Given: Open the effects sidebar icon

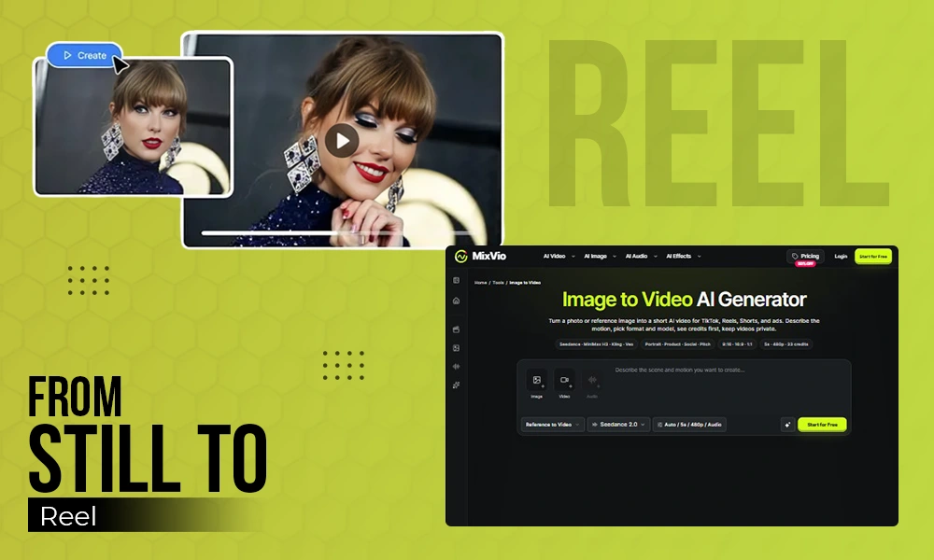Looking at the screenshot, I should 457,385.
